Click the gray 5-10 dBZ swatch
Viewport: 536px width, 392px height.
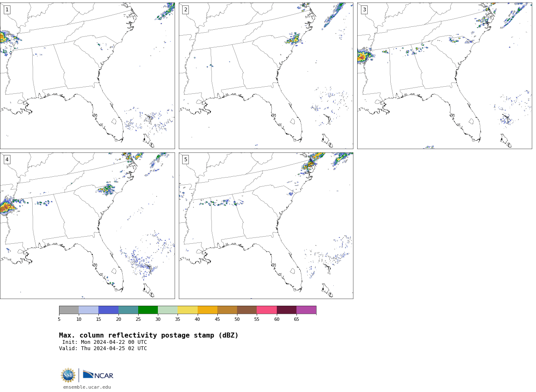69,310
